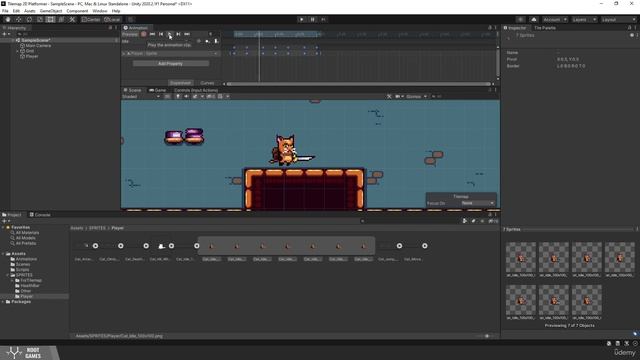Select Grid object in Hierarchy
This screenshot has width=640, height=360.
click(30, 51)
